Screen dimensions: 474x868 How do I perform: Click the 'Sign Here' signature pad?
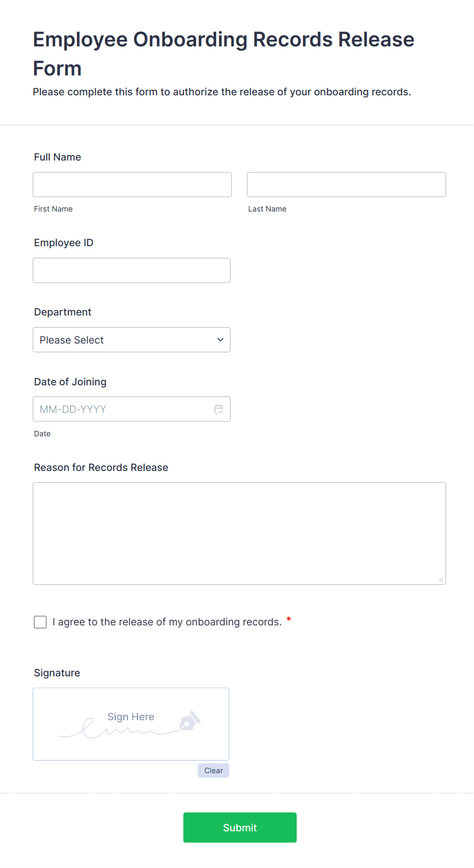(x=130, y=724)
